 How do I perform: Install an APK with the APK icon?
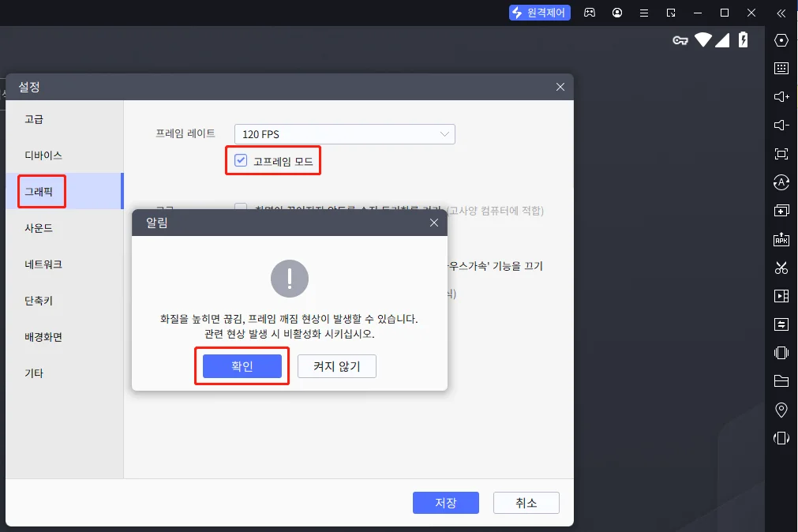coord(781,239)
